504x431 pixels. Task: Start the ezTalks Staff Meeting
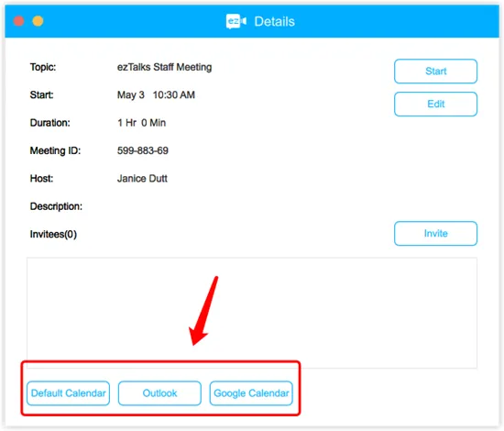pyautogui.click(x=435, y=72)
